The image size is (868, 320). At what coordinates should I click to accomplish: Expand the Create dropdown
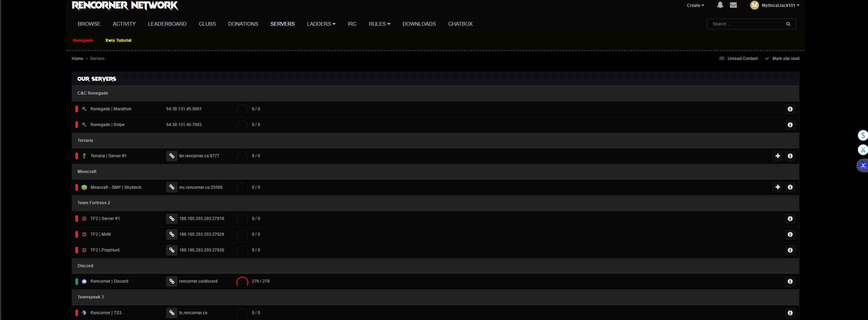695,5
